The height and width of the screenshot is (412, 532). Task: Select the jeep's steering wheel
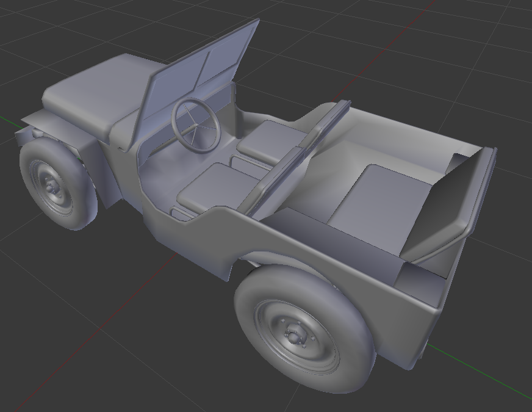[196, 125]
